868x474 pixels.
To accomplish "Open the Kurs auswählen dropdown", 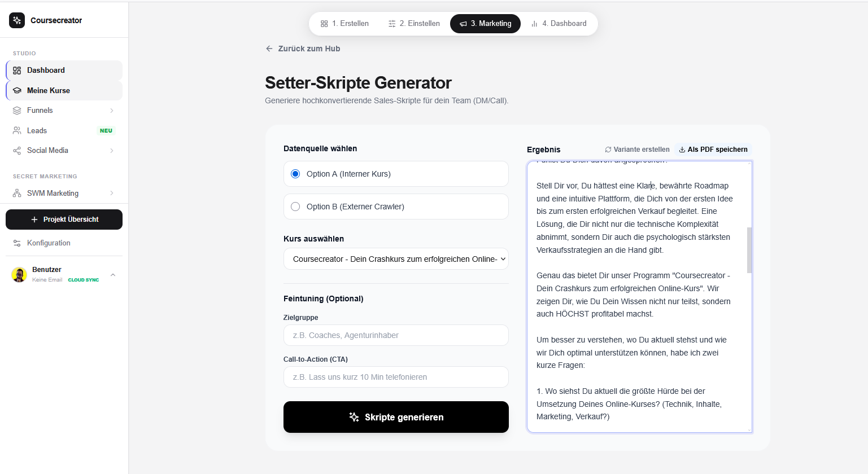I will coord(396,259).
